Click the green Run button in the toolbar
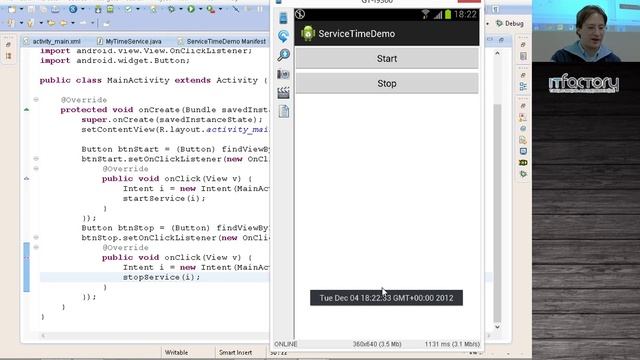 click(191, 9)
